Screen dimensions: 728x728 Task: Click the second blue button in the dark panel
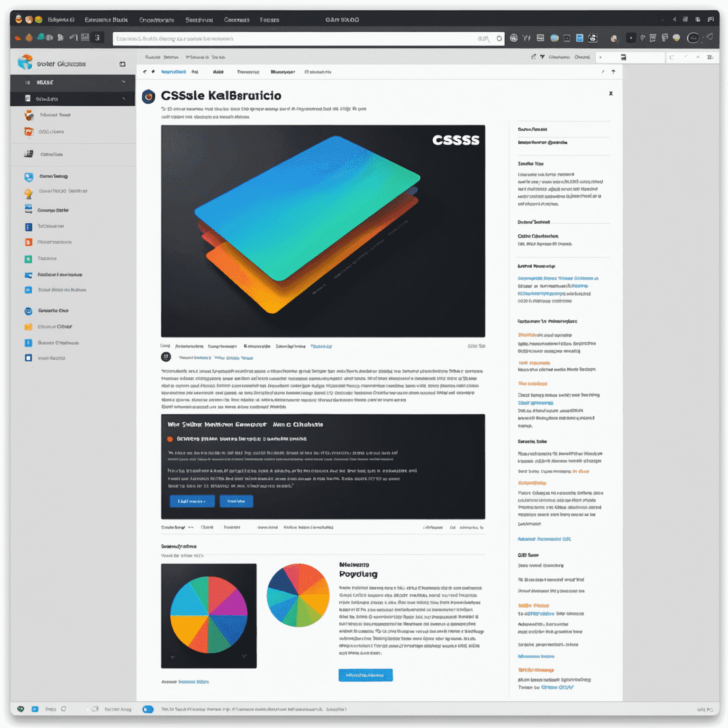pyautogui.click(x=236, y=501)
